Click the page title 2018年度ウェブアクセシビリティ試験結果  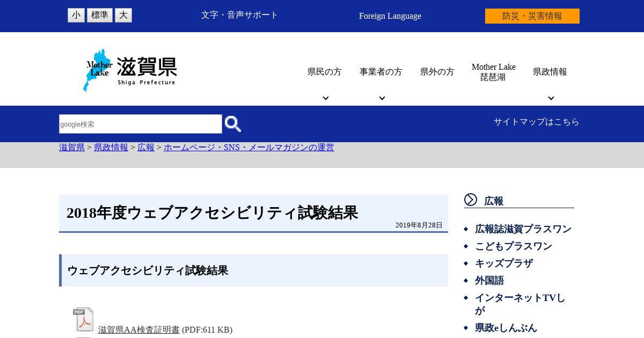[212, 213]
